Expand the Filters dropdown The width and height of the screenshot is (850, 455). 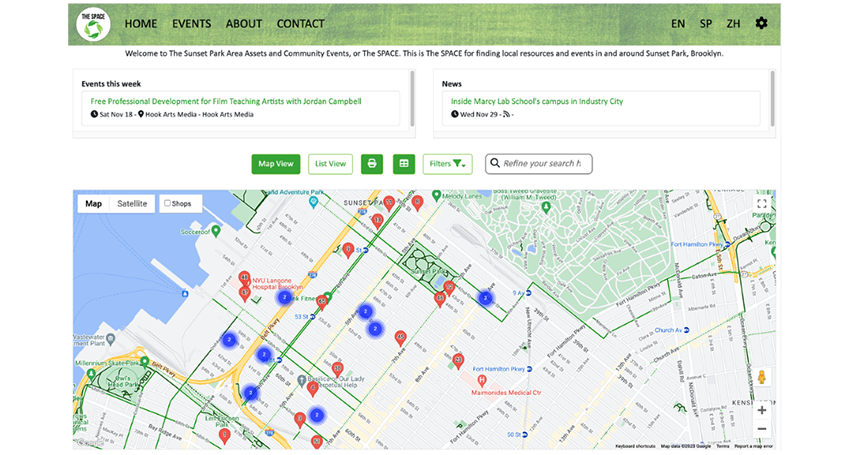447,164
